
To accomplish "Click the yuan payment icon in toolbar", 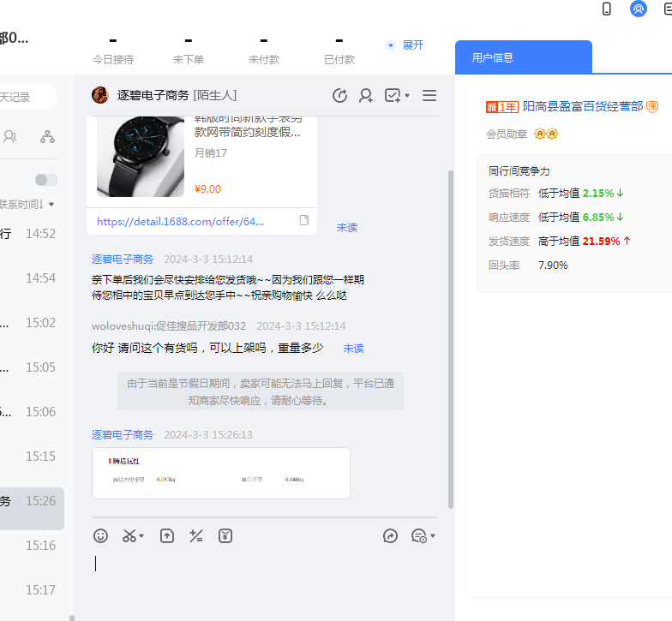I will [225, 536].
